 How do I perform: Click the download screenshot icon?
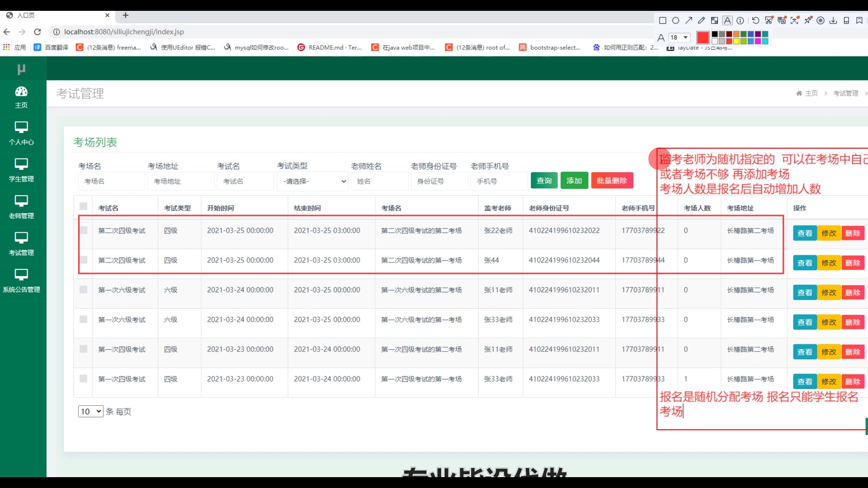(833, 20)
